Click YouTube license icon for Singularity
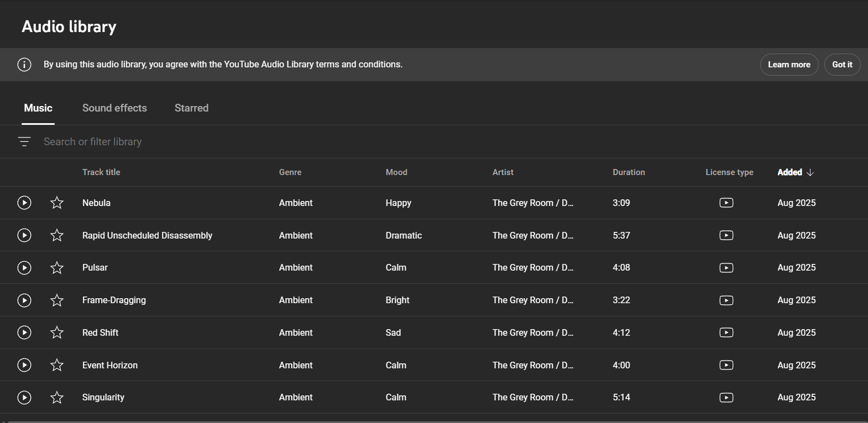Screen dimensions: 868x423 726,398
